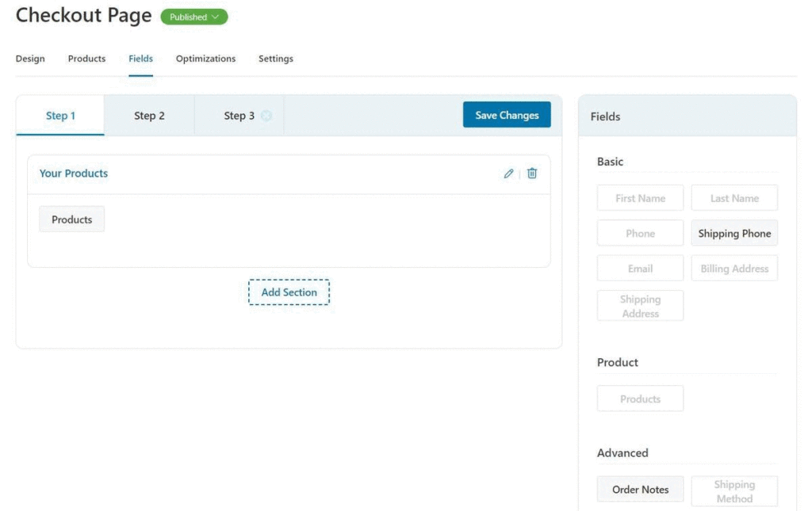Switch to the Step 3 tab

(239, 116)
